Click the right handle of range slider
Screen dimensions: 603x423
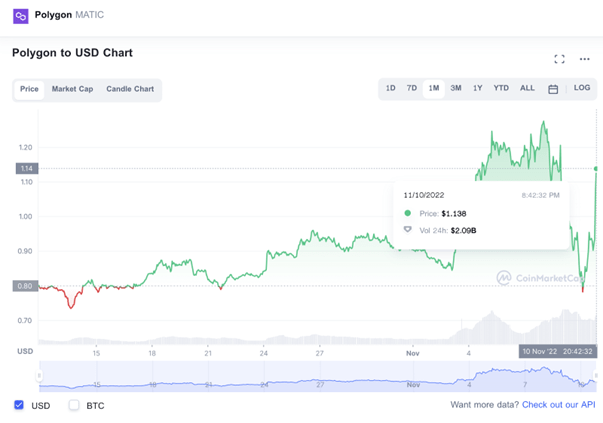(596, 375)
